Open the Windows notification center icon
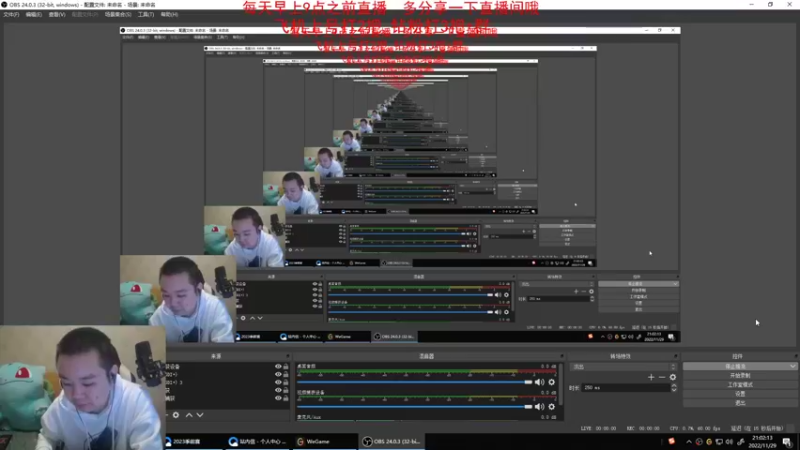This screenshot has height=450, width=800. (787, 442)
